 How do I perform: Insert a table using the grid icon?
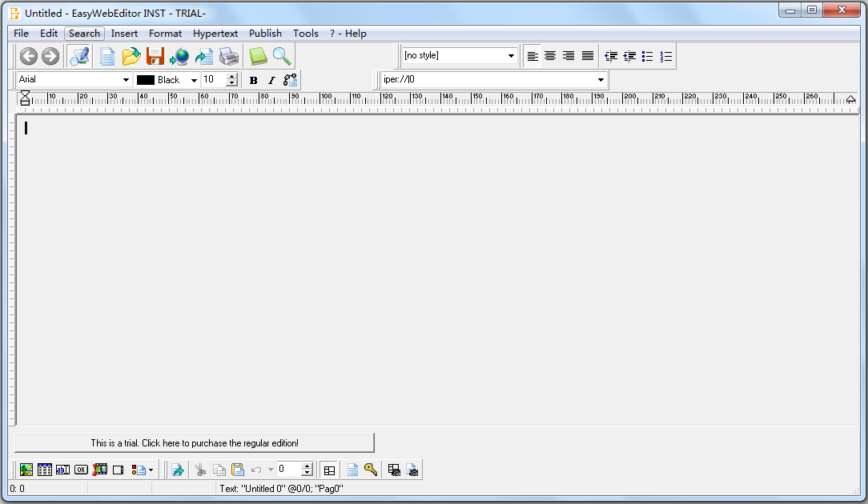[x=45, y=470]
